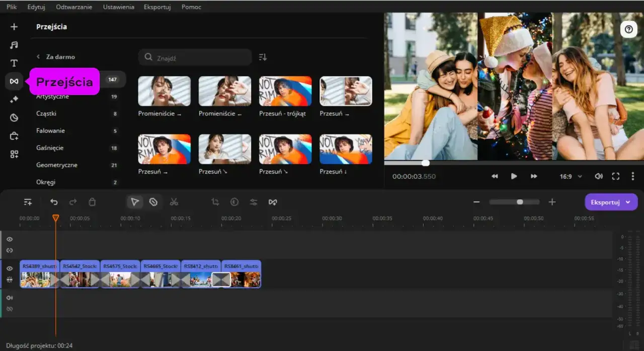Select the Geometryczne category
644x351 pixels.
click(x=56, y=165)
